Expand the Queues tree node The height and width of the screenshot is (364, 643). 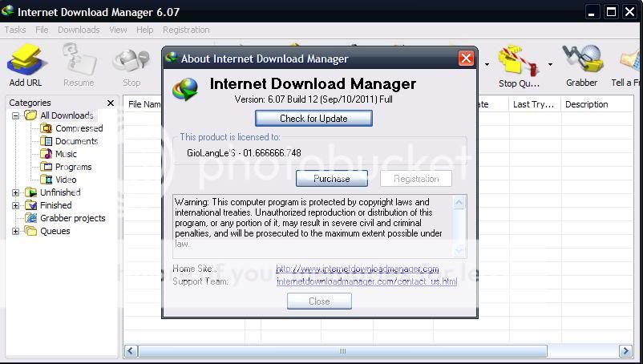click(x=15, y=231)
